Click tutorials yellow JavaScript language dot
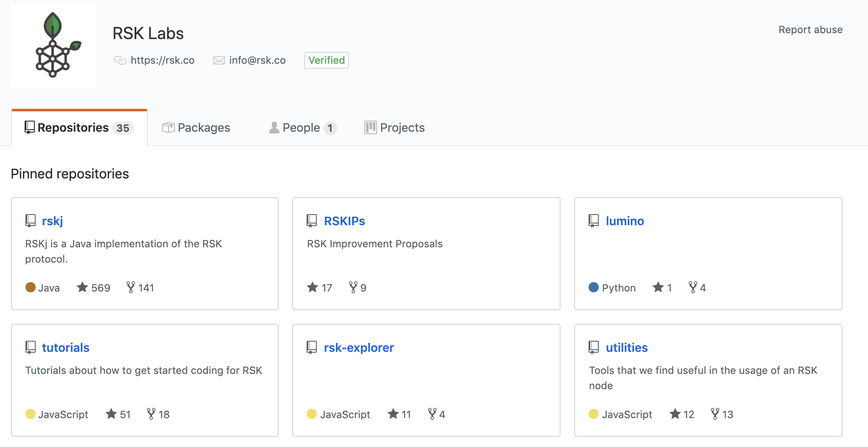The height and width of the screenshot is (447, 868). point(31,414)
